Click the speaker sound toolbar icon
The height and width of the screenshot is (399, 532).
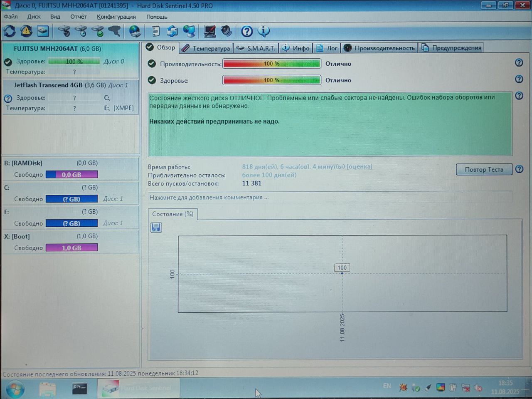pyautogui.click(x=227, y=31)
